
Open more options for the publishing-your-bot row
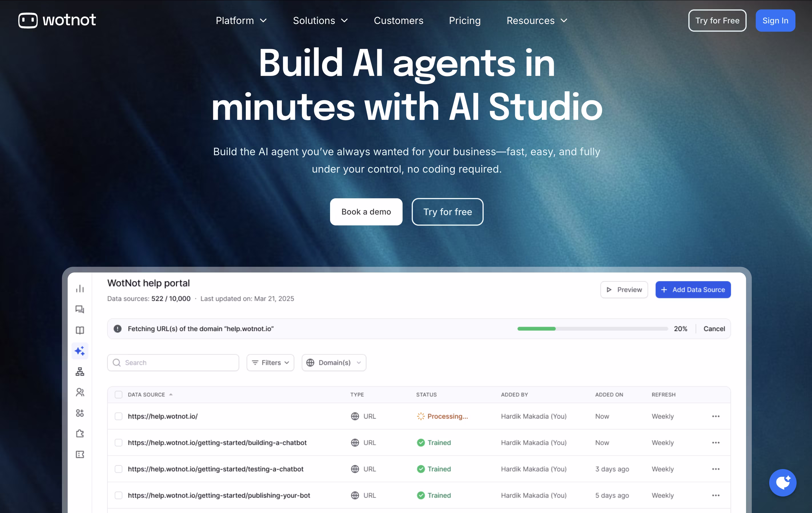click(x=715, y=495)
